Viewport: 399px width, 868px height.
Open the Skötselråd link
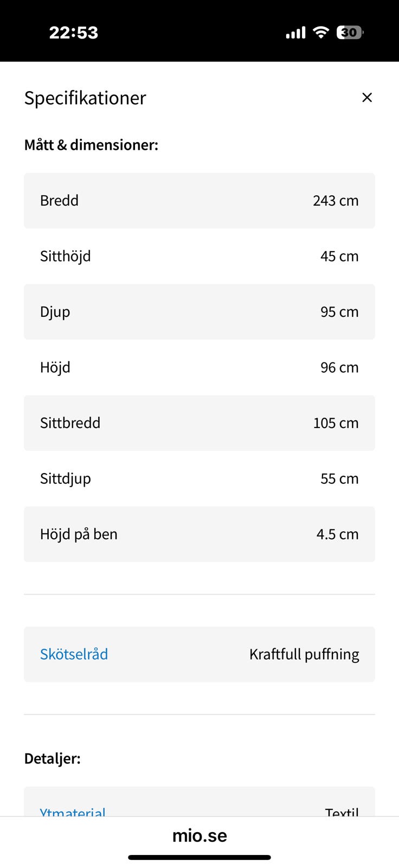pos(74,654)
